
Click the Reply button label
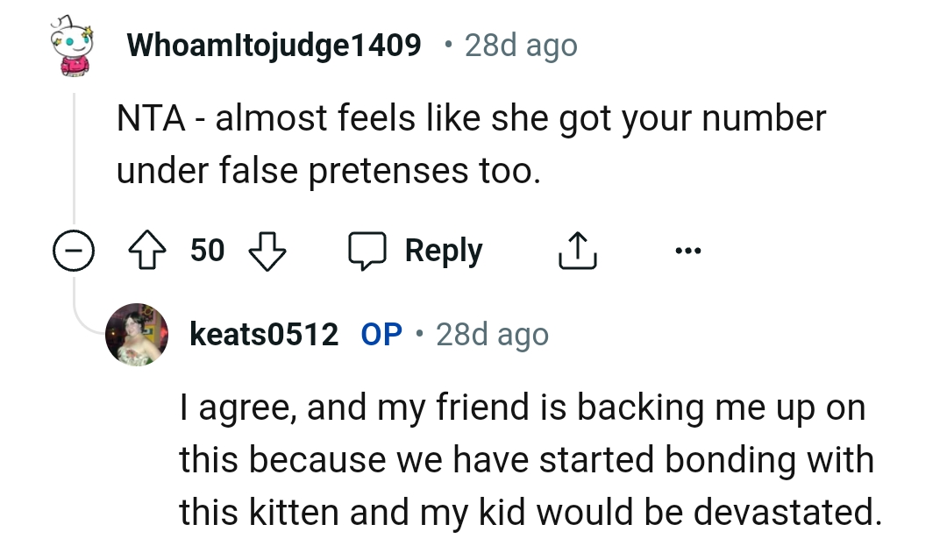tap(442, 251)
